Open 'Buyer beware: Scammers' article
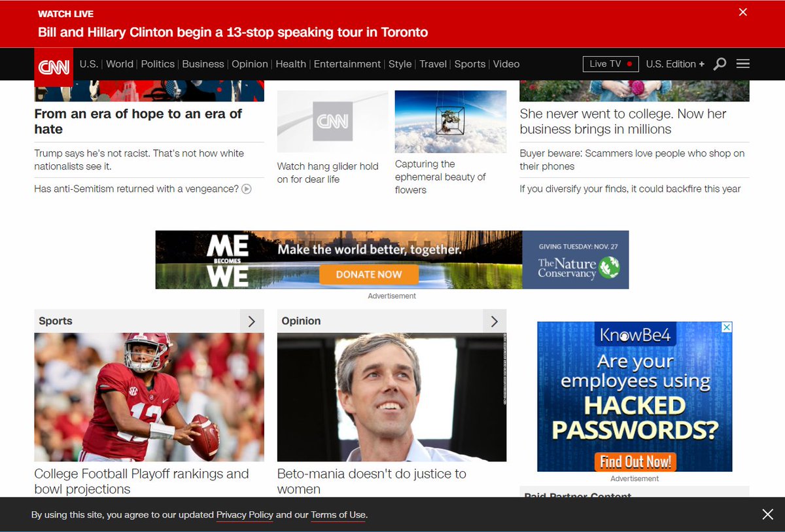 coord(632,160)
